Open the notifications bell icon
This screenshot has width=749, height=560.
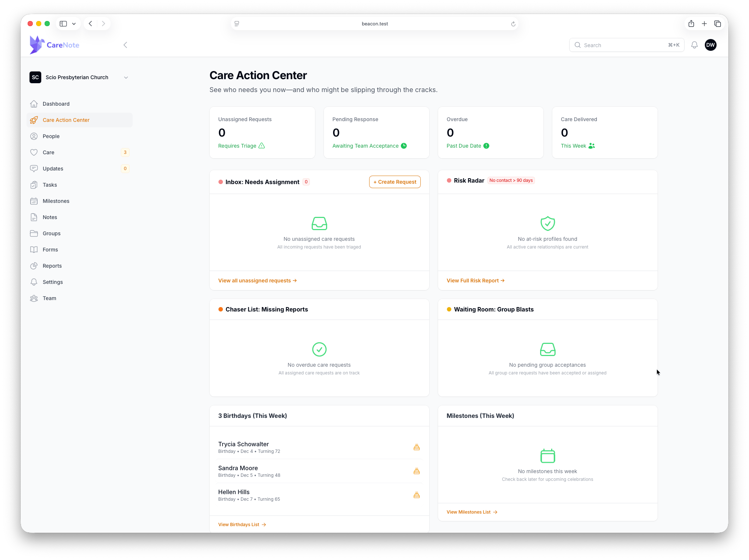(694, 45)
